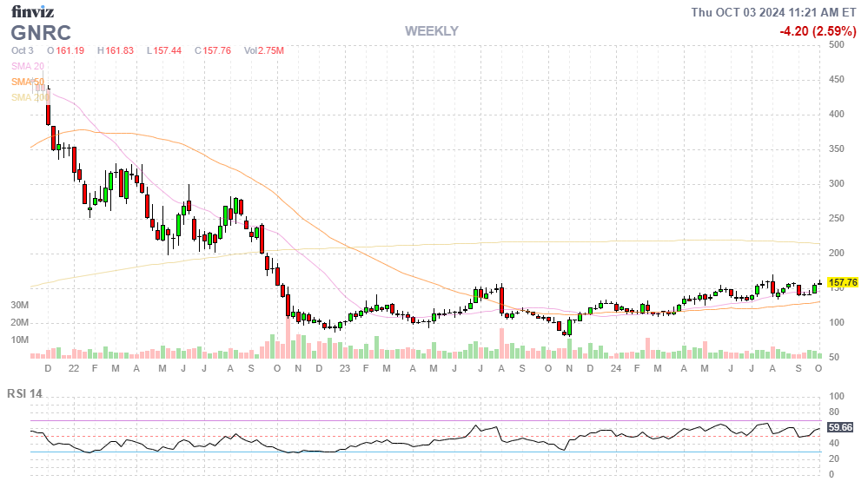Click the RSI 14 indicator label
Viewport: 868px width, 488px height.
[x=26, y=393]
